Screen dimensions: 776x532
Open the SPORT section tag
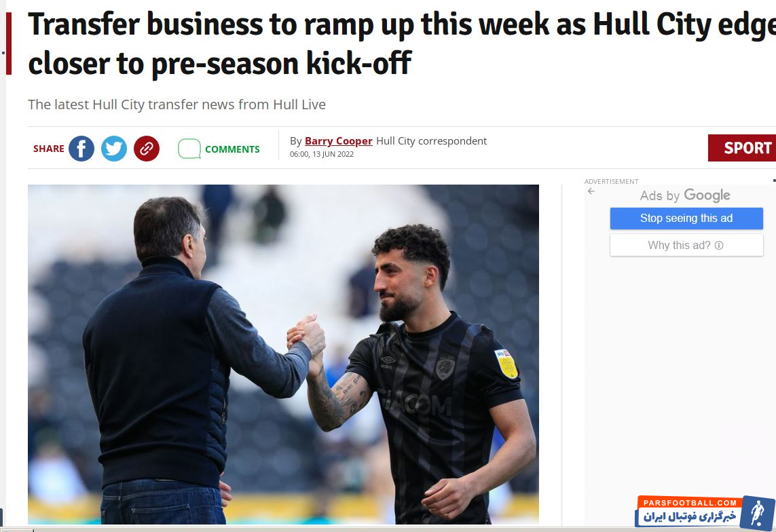coord(742,148)
